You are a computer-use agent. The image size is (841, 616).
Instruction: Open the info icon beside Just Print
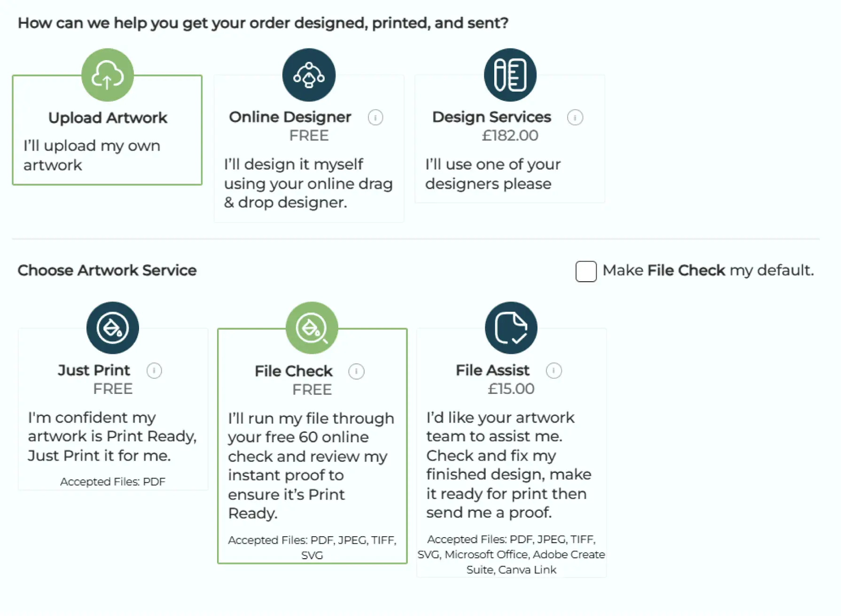tap(155, 370)
